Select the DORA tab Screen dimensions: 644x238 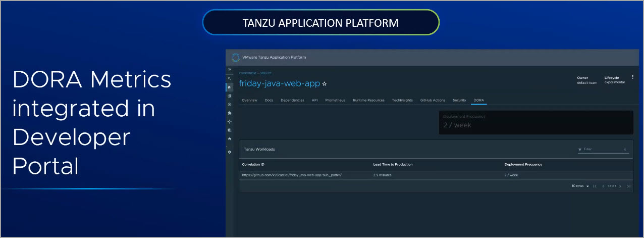tap(478, 100)
